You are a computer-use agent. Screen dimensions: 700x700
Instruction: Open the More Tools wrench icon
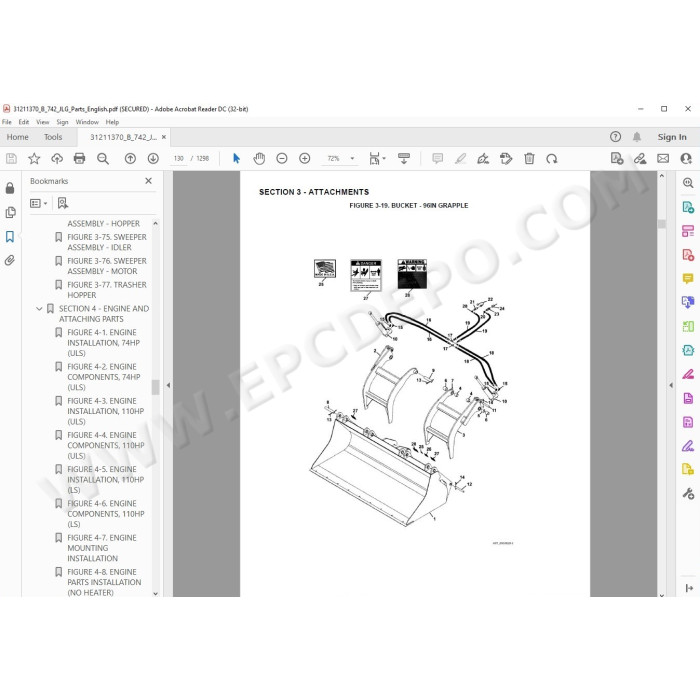(x=688, y=493)
